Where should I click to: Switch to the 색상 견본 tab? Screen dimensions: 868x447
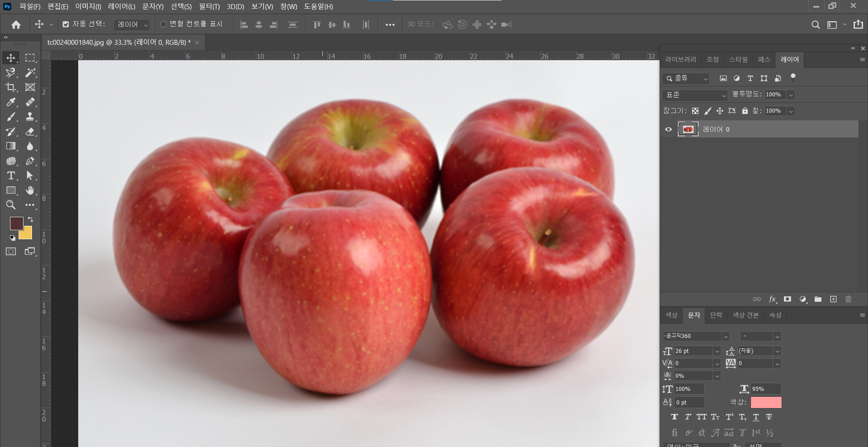(745, 315)
